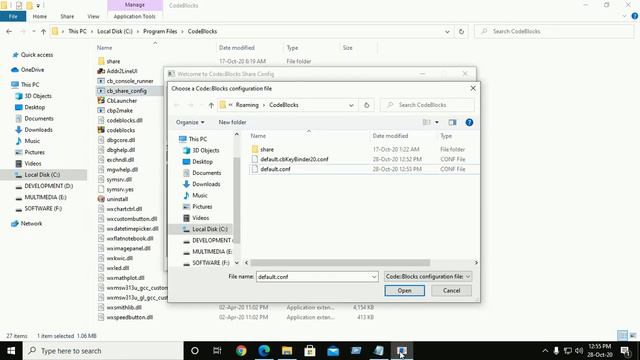Select CbLauncher in Explorer list

(122, 100)
